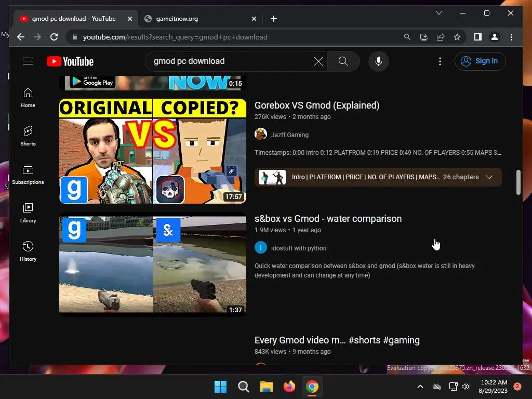The height and width of the screenshot is (399, 532).
Task: Open Chrome side panel icon
Action: tap(478, 37)
